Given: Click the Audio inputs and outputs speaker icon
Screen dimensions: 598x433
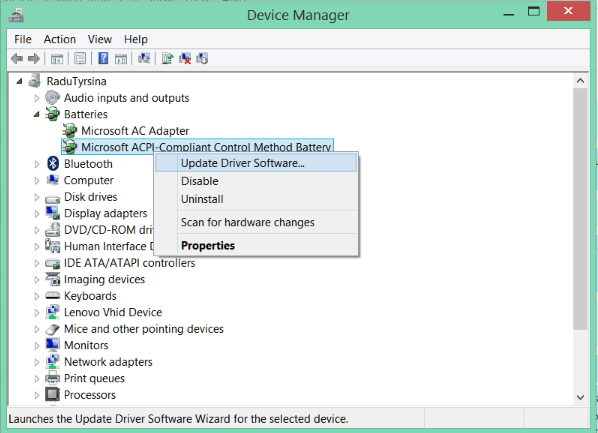Looking at the screenshot, I should (x=52, y=98).
